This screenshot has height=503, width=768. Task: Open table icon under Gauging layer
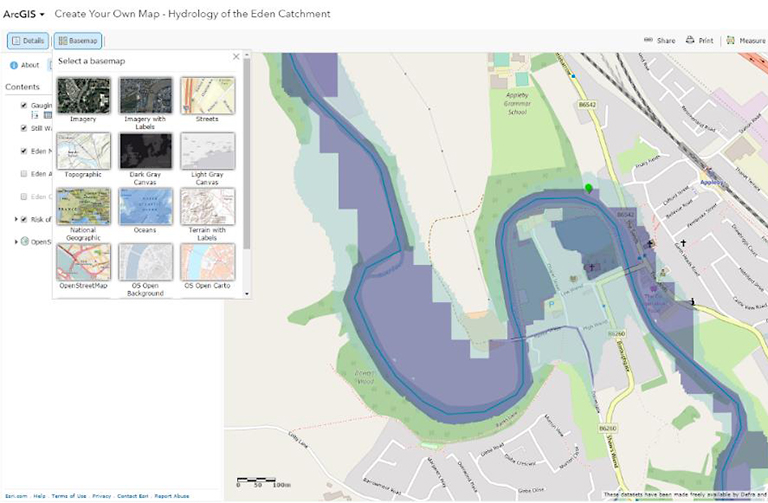[48, 115]
